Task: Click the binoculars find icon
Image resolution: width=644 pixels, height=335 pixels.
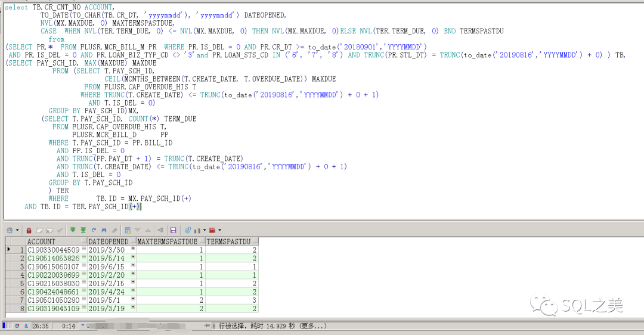Action: 104,230
